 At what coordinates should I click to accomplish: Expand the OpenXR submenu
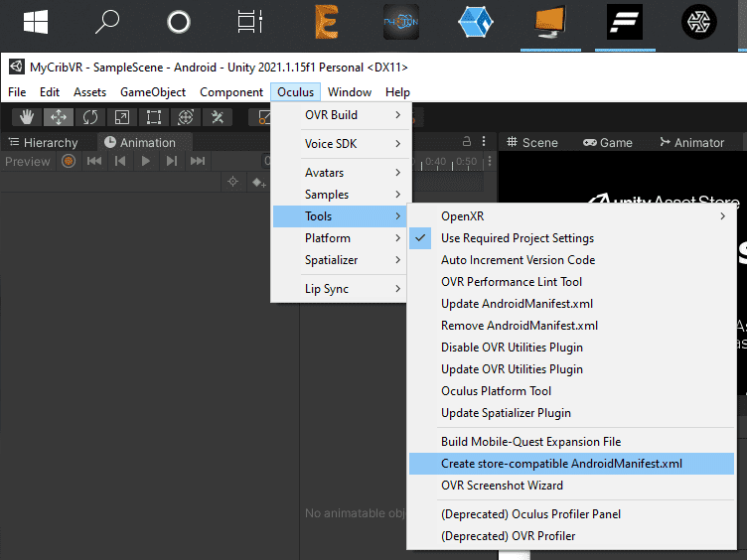pos(572,216)
